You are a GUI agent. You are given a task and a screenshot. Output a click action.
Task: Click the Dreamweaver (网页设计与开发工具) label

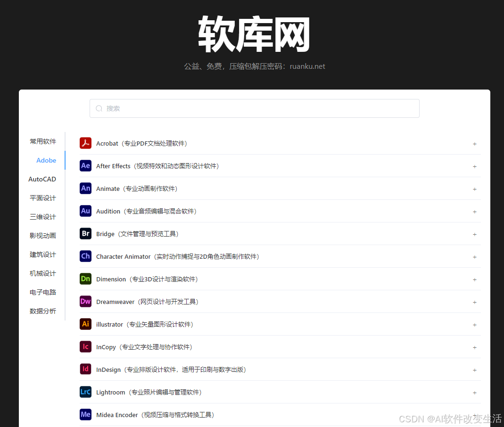[147, 302]
